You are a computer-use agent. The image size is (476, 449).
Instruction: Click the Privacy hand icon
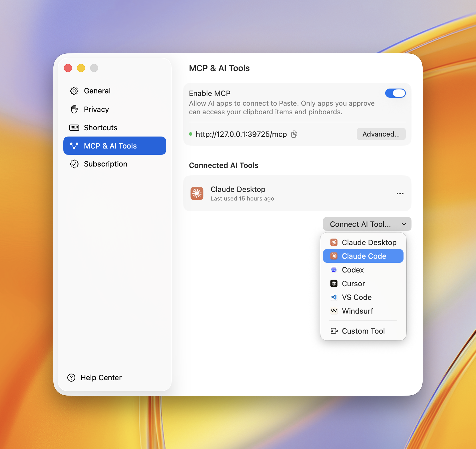(74, 109)
